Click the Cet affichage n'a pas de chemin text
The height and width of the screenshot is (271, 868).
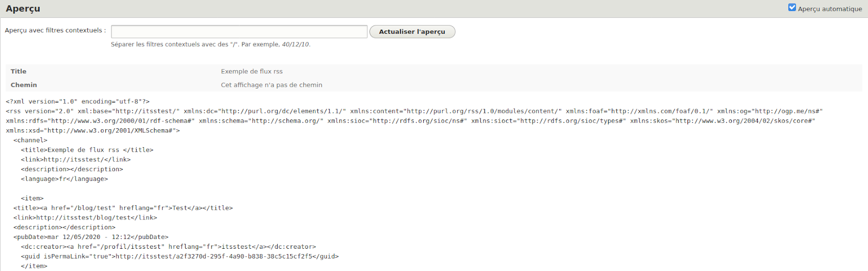pyautogui.click(x=271, y=85)
